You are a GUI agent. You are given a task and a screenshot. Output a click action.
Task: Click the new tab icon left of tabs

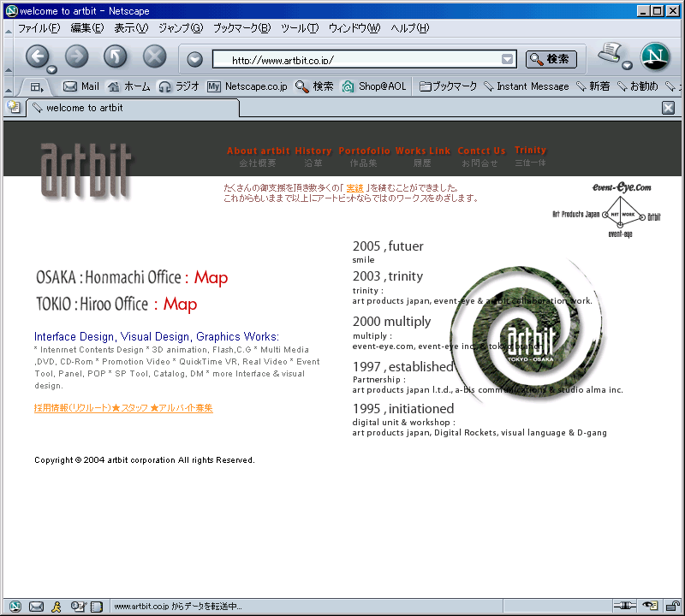[14, 108]
